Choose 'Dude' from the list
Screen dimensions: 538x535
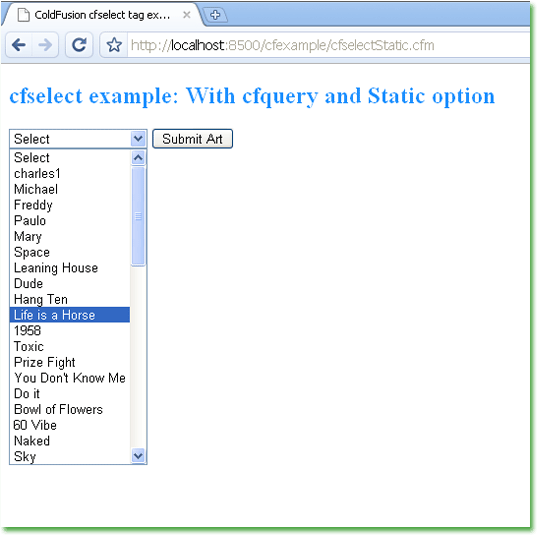(70, 284)
